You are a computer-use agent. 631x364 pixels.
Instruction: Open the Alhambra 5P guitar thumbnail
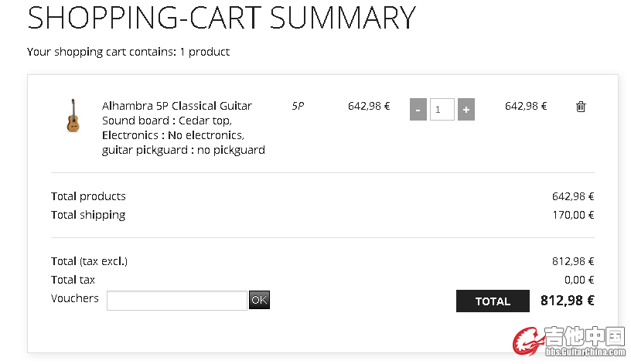click(x=73, y=115)
